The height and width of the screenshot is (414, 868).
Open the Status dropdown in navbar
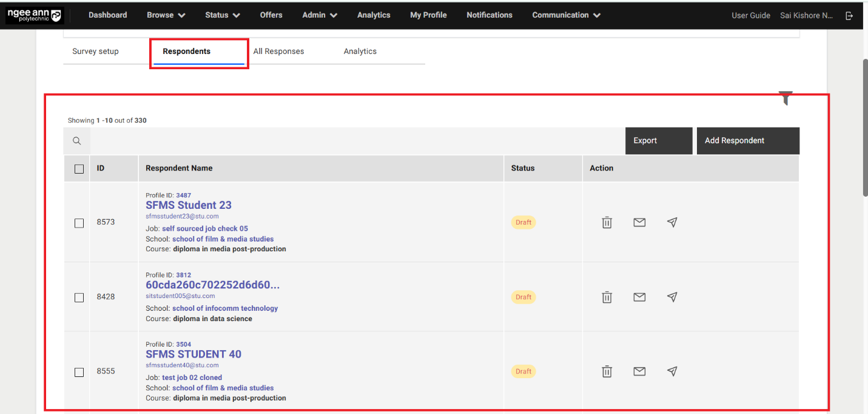[x=222, y=15]
